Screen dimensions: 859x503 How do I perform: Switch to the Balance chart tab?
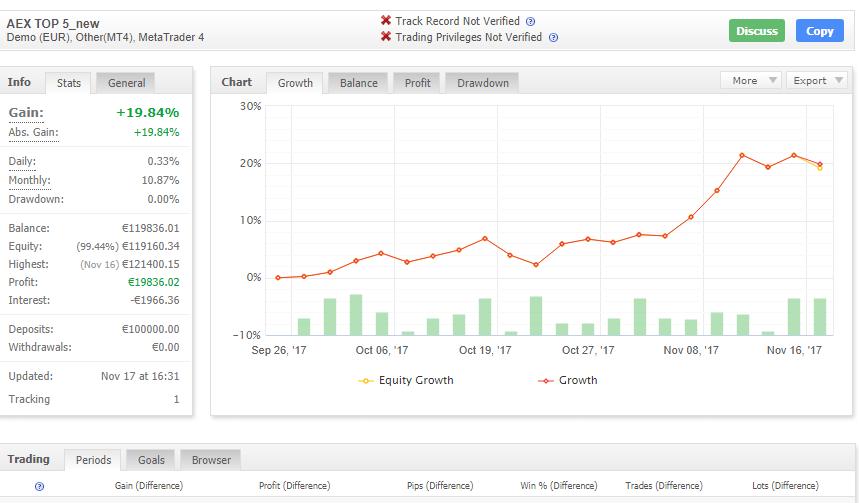pos(358,83)
